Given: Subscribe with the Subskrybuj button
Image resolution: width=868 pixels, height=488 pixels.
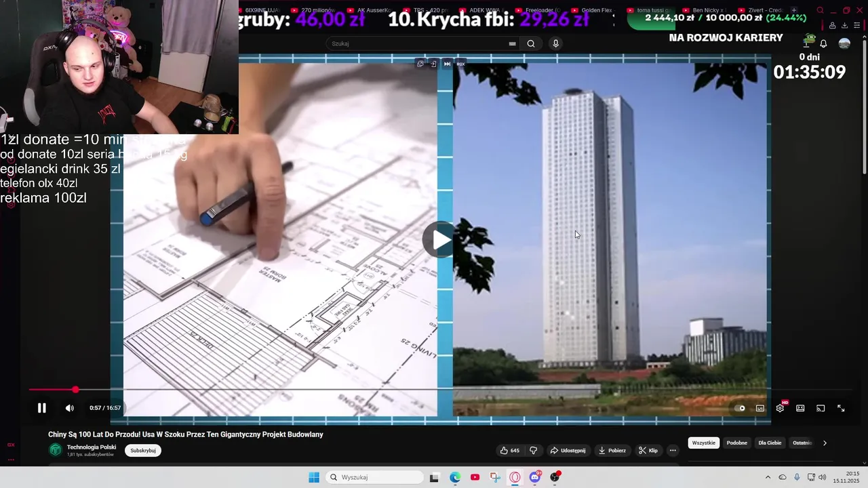Looking at the screenshot, I should pyautogui.click(x=143, y=451).
